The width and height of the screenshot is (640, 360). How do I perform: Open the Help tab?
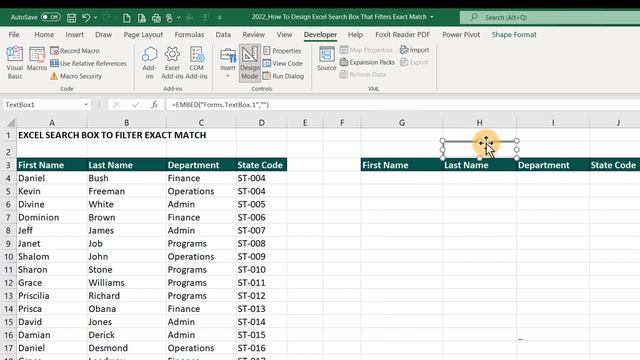tap(355, 35)
